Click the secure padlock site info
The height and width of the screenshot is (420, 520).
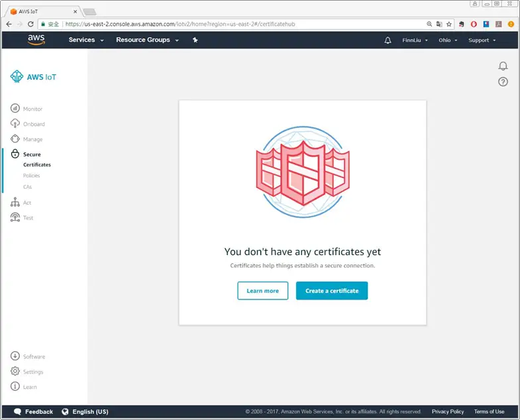(x=43, y=24)
